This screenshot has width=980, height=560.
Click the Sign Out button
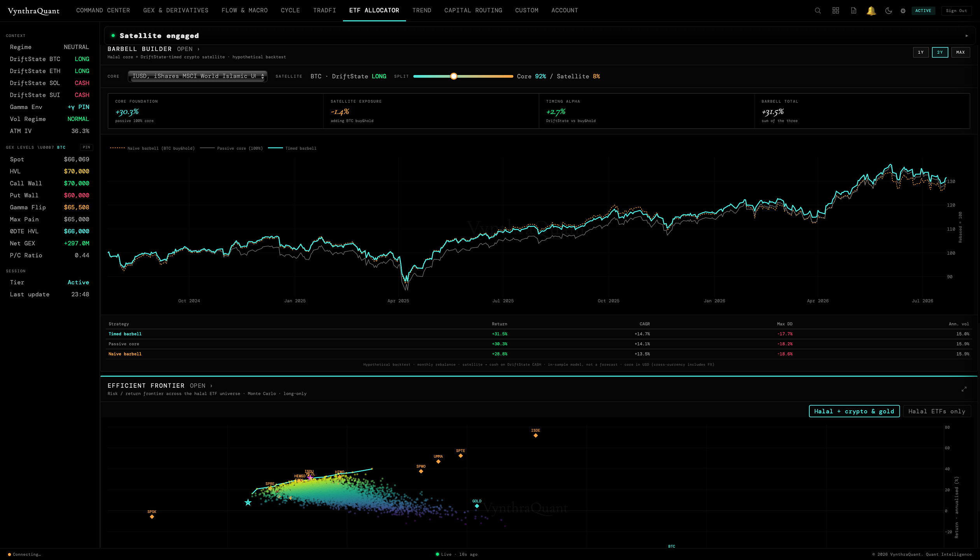pos(956,10)
